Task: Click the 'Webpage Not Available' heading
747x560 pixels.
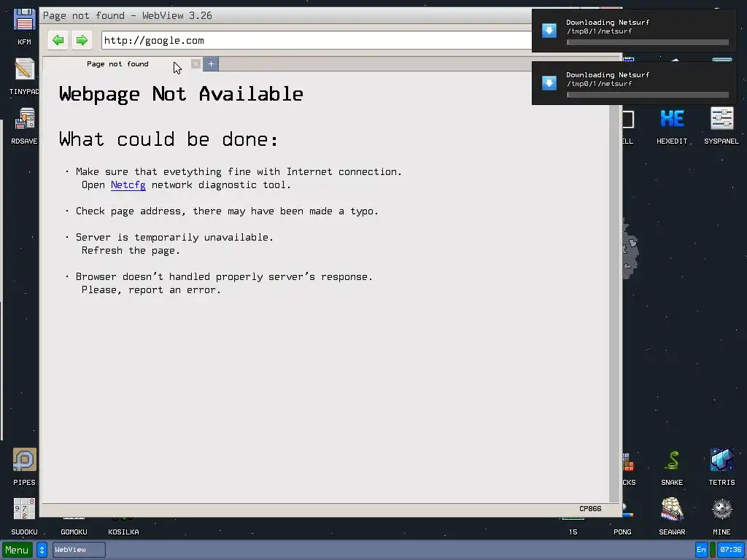Action: click(181, 94)
